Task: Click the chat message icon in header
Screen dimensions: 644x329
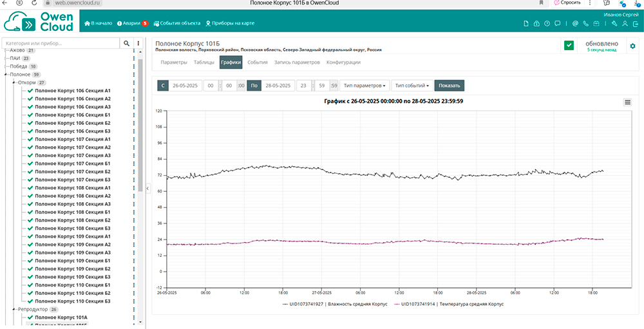Action: [558, 24]
